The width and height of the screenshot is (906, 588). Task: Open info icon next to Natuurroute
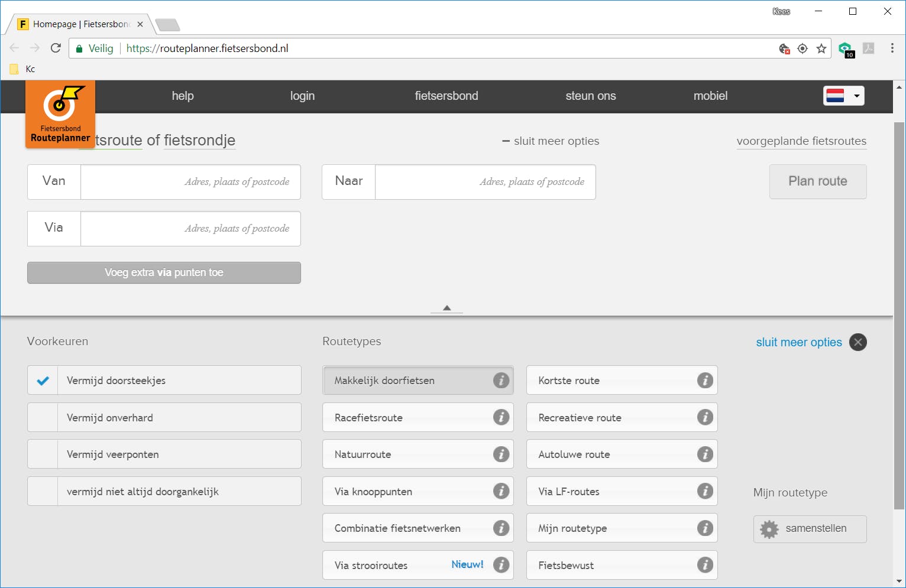(x=501, y=454)
